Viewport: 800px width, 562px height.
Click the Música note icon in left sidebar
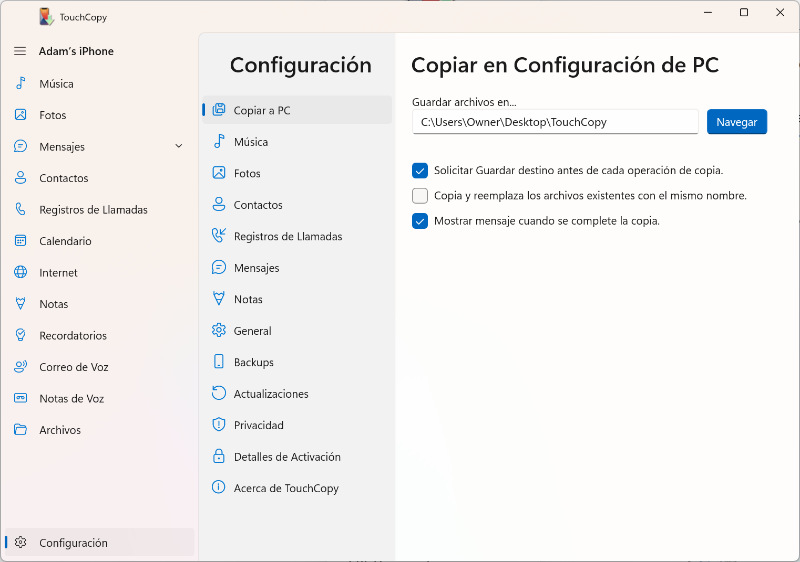(x=20, y=83)
